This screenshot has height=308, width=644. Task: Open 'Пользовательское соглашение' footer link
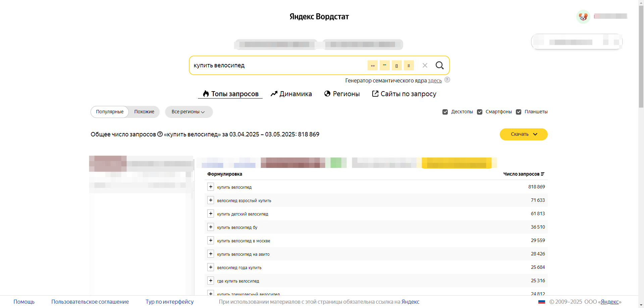pos(90,302)
